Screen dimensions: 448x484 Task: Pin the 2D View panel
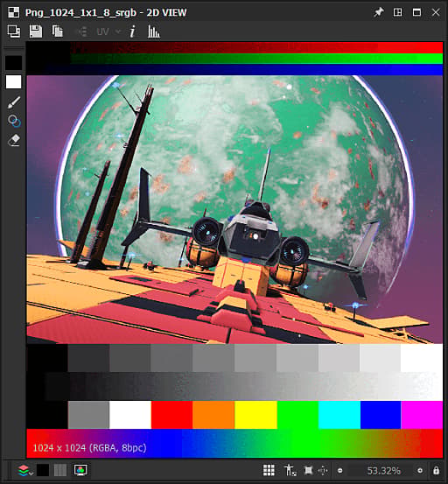click(x=379, y=12)
